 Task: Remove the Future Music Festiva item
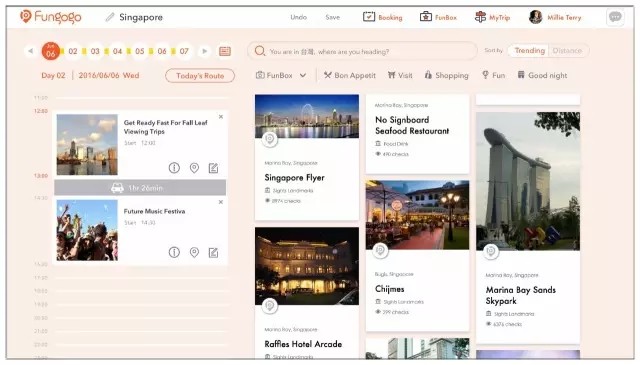click(x=221, y=202)
